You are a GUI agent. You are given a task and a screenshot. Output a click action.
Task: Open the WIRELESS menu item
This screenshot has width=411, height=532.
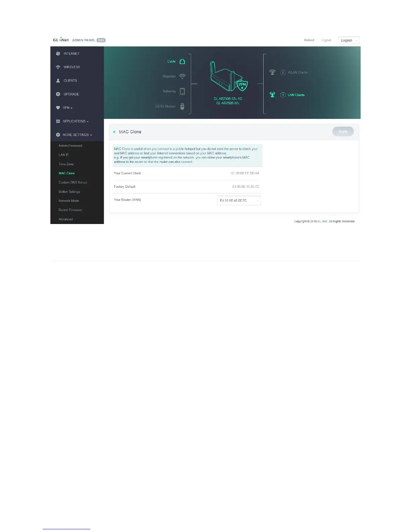pyautogui.click(x=72, y=67)
